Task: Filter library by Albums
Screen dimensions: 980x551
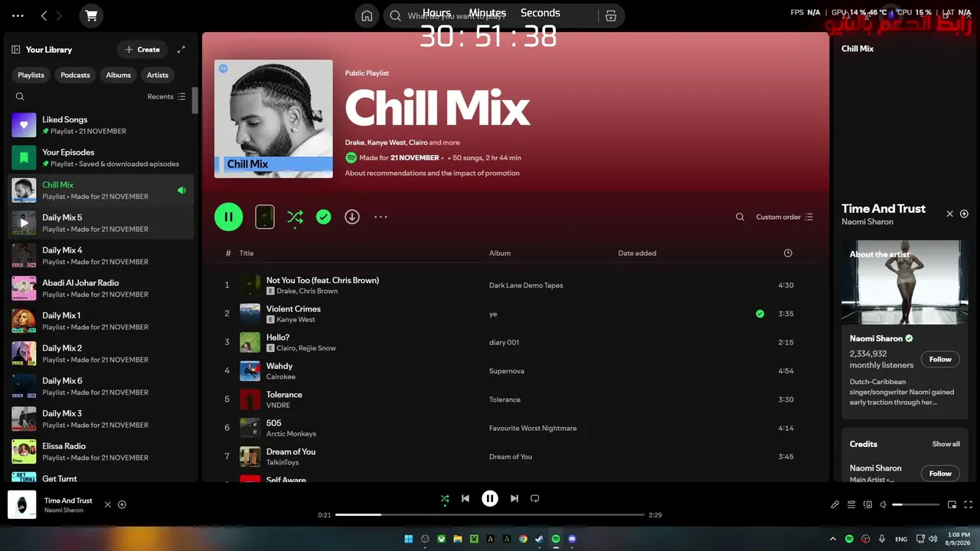Action: point(119,75)
